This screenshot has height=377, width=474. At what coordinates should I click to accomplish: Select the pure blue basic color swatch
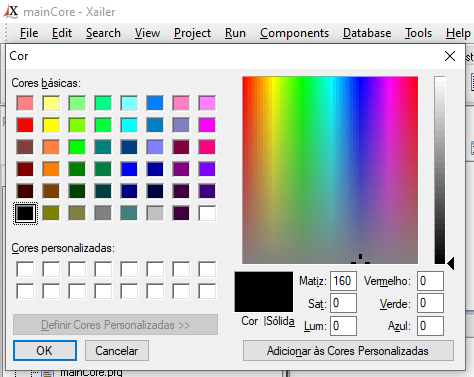[129, 169]
